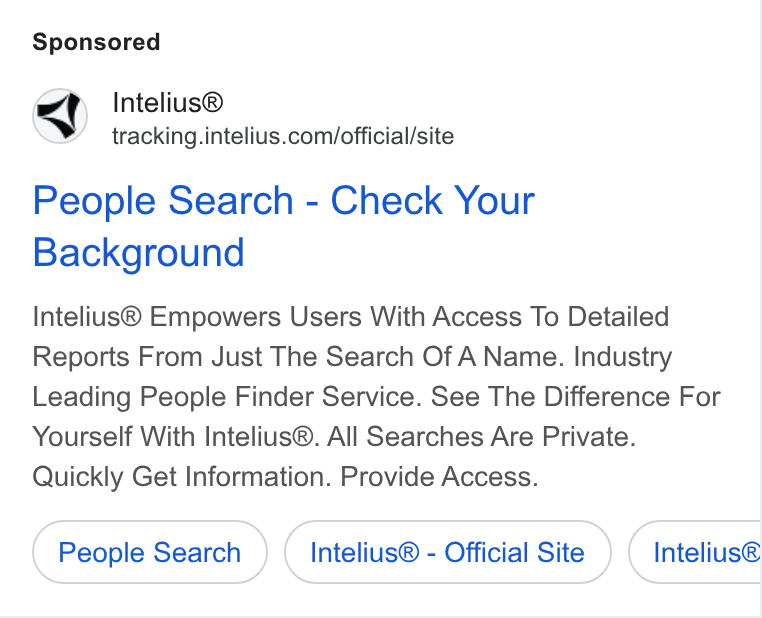Click the ad description starting 'Intelius® Empowers Users'
The height and width of the screenshot is (618, 762).
coord(377,396)
